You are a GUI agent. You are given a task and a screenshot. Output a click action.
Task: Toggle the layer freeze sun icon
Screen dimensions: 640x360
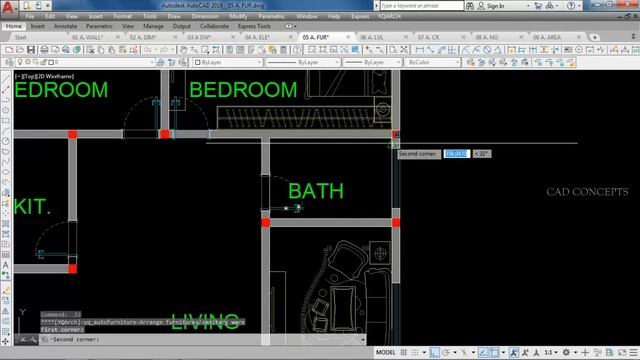pyautogui.click(x=28, y=62)
